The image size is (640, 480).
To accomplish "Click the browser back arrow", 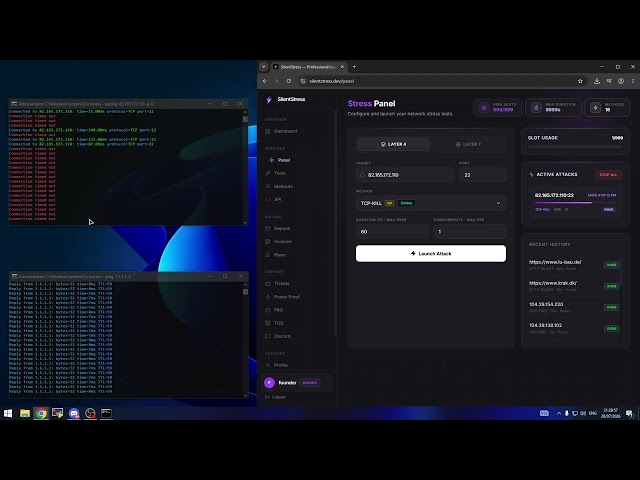I will click(x=265, y=81).
